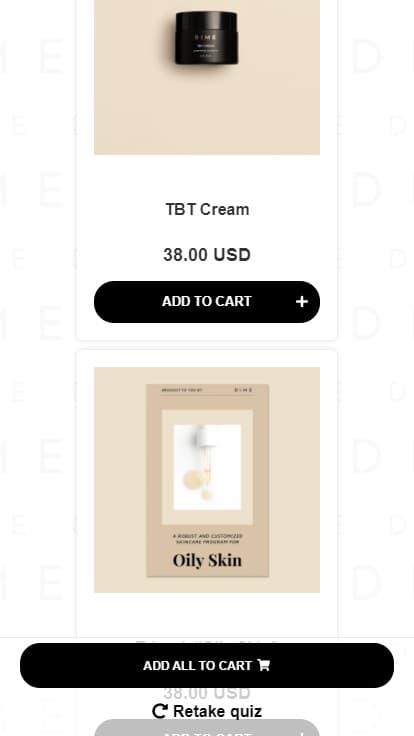The height and width of the screenshot is (736, 414).
Task: Click the 'skincare program for' booklet caption
Action: point(207,542)
